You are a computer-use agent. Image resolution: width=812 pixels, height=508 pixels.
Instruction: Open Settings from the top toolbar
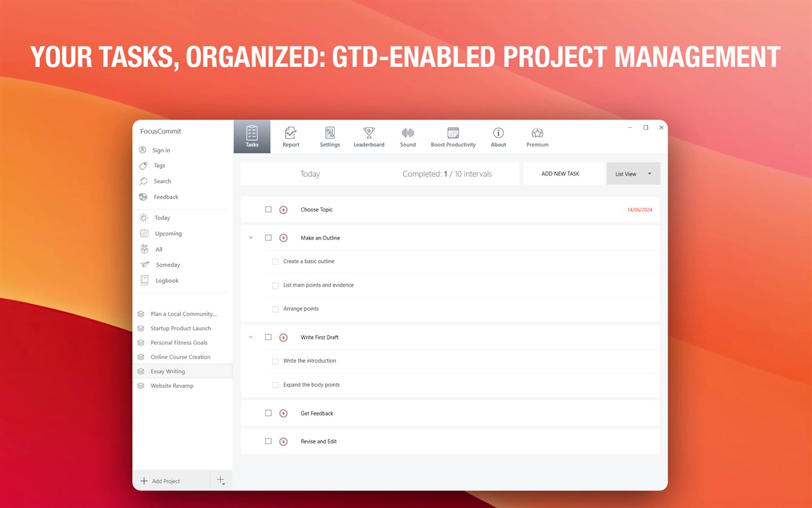[x=330, y=136]
